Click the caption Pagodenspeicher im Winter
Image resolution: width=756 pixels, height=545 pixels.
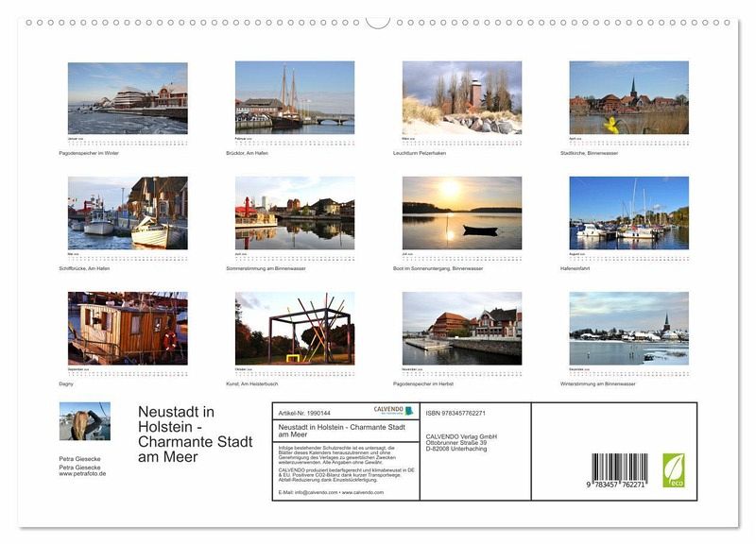pyautogui.click(x=89, y=153)
